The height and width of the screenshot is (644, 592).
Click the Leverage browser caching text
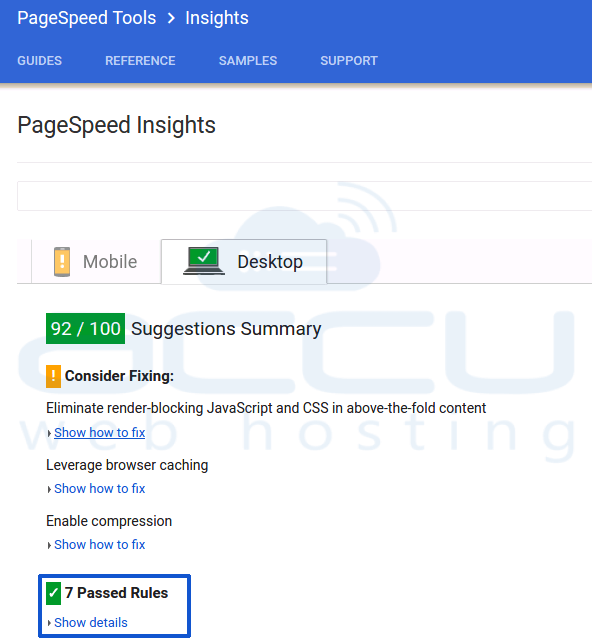(127, 465)
